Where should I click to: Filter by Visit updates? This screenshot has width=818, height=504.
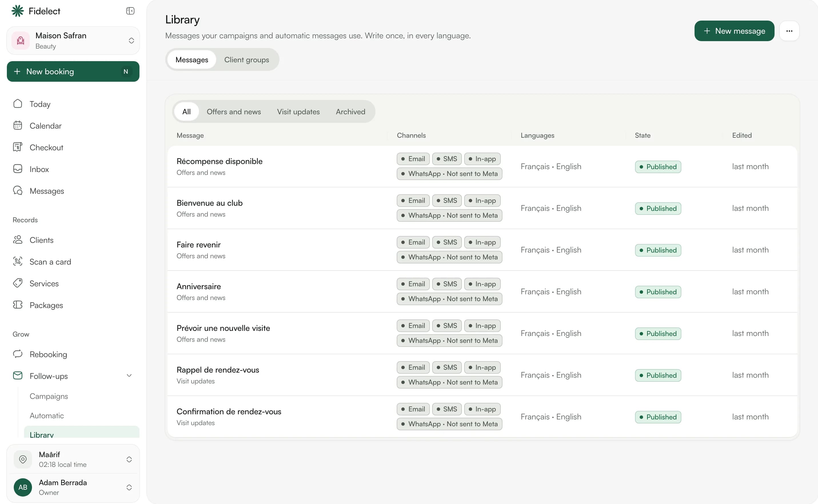click(298, 112)
